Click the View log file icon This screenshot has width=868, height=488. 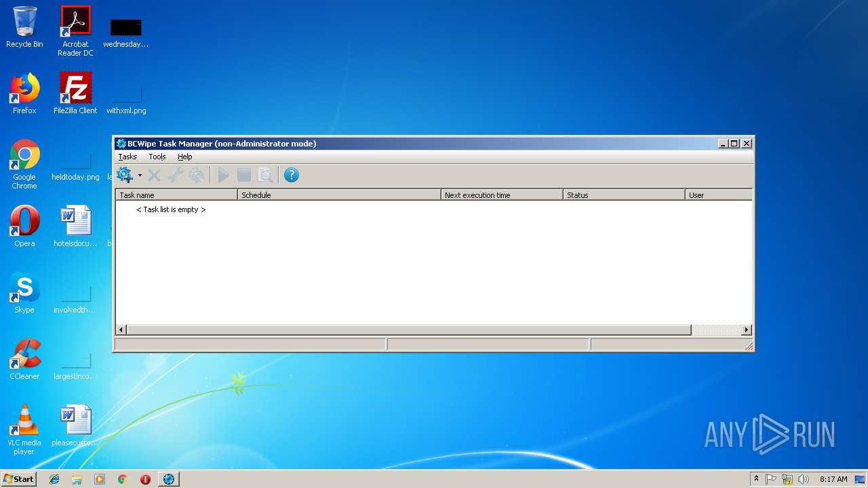[x=265, y=175]
